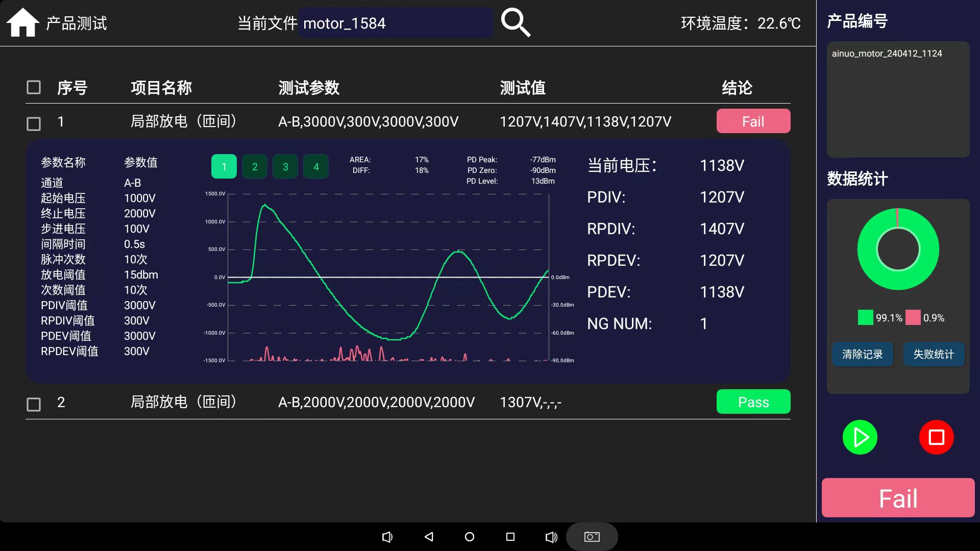Check the checkbox for test item 2
The height and width of the screenshot is (551, 980).
point(33,404)
